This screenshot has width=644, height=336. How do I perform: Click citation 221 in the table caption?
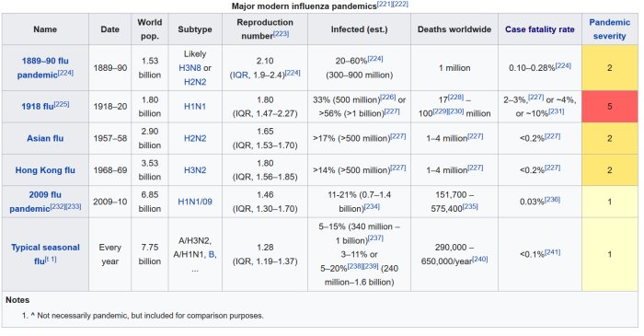[385, 4]
